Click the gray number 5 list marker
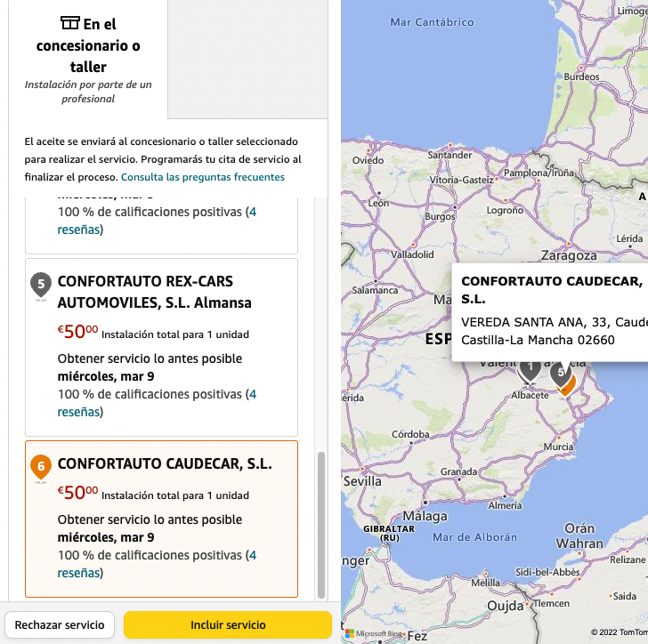The height and width of the screenshot is (644, 648). pyautogui.click(x=41, y=286)
